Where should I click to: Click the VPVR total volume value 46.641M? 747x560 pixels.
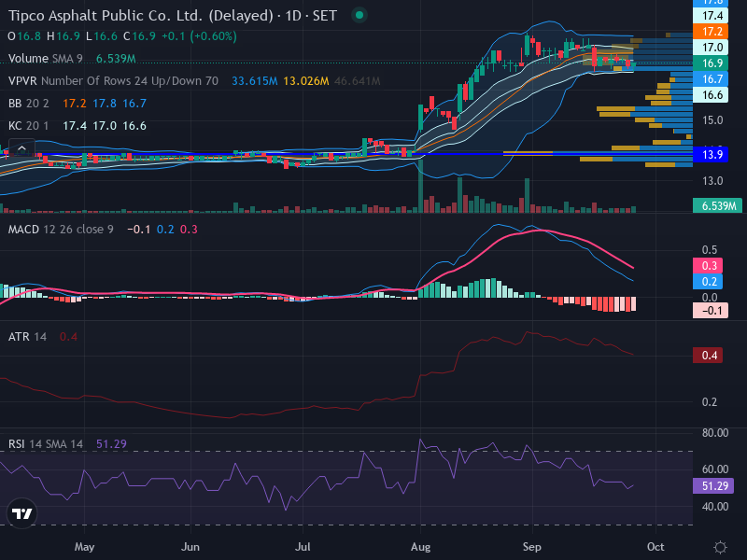[x=358, y=81]
